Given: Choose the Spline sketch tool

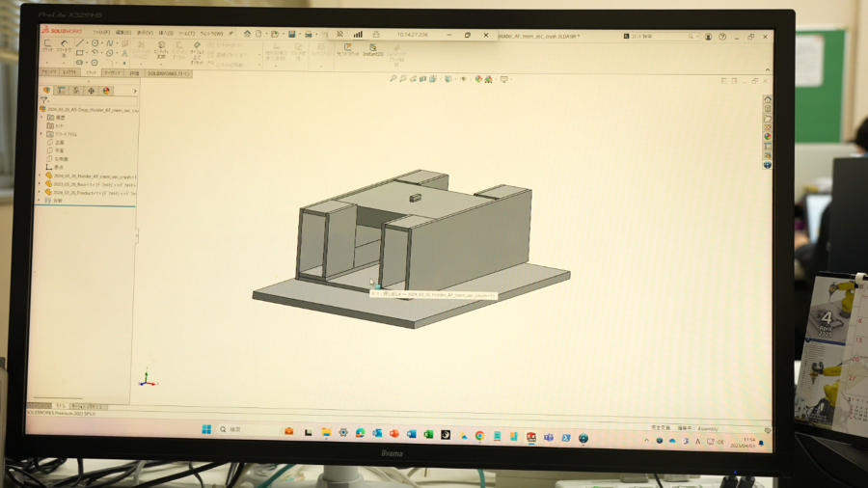Looking at the screenshot, I should [x=110, y=42].
